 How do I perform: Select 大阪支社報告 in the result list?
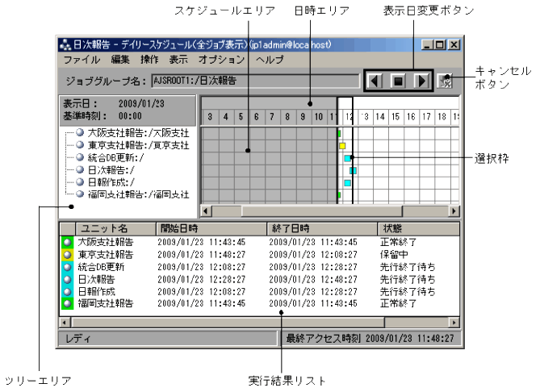(106, 242)
